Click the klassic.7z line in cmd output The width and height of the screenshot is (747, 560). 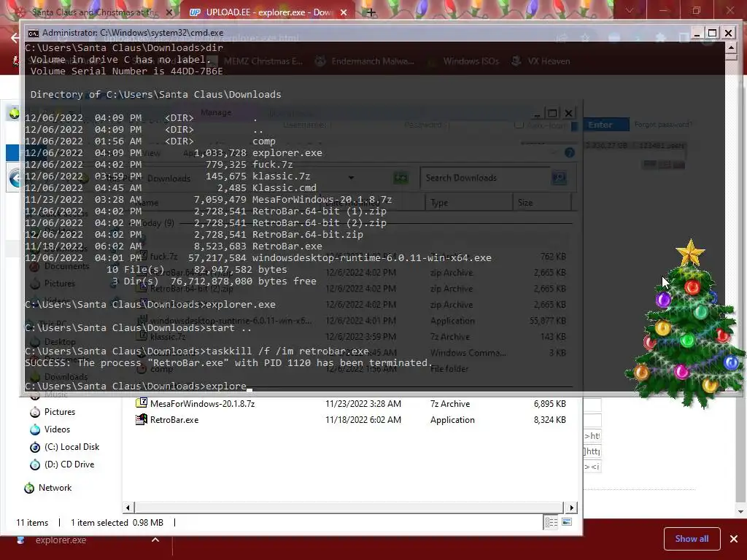point(168,176)
